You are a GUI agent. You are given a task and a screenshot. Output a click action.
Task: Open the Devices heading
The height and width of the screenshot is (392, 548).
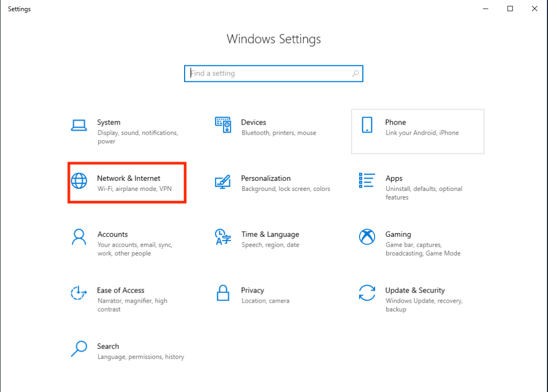pos(253,122)
